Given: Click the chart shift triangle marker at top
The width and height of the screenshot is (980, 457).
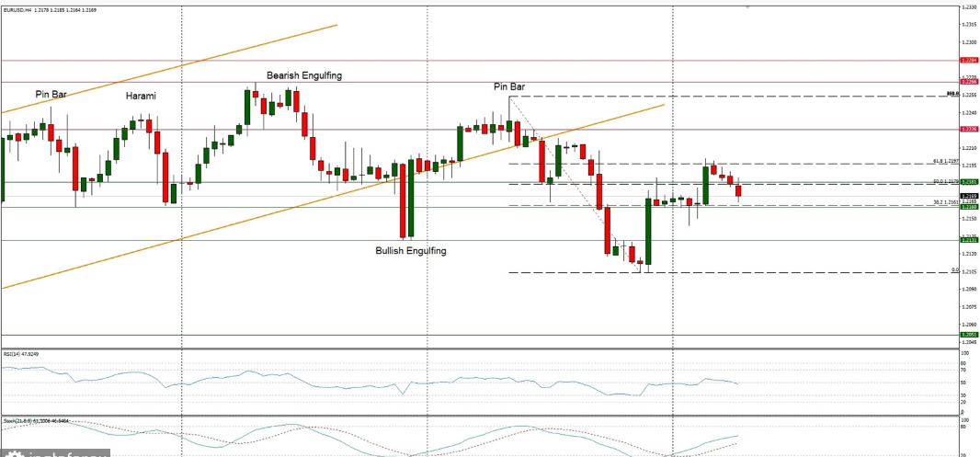Looking at the screenshot, I should 747,6.
